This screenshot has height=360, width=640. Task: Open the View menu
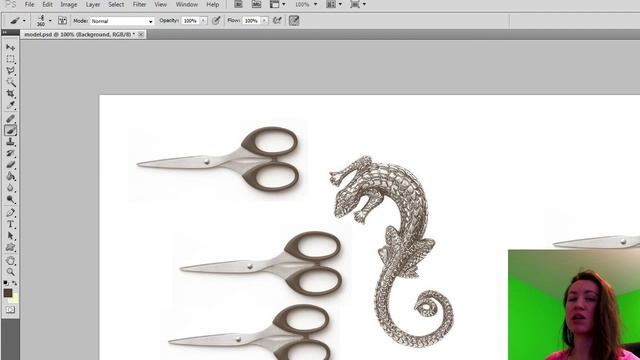pyautogui.click(x=160, y=4)
